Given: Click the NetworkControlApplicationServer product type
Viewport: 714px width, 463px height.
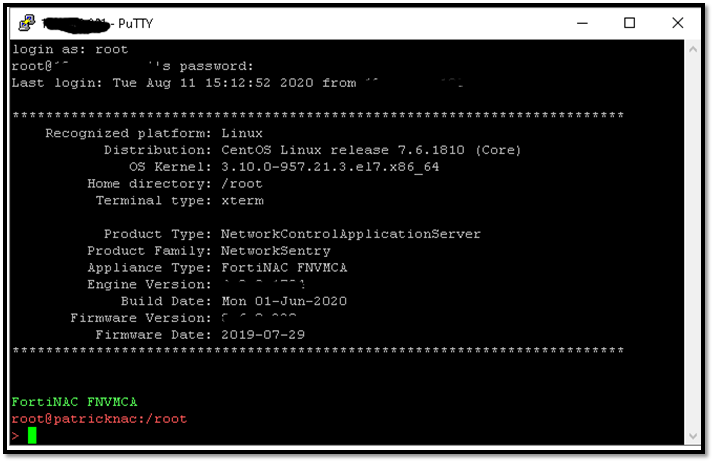Looking at the screenshot, I should (x=350, y=234).
